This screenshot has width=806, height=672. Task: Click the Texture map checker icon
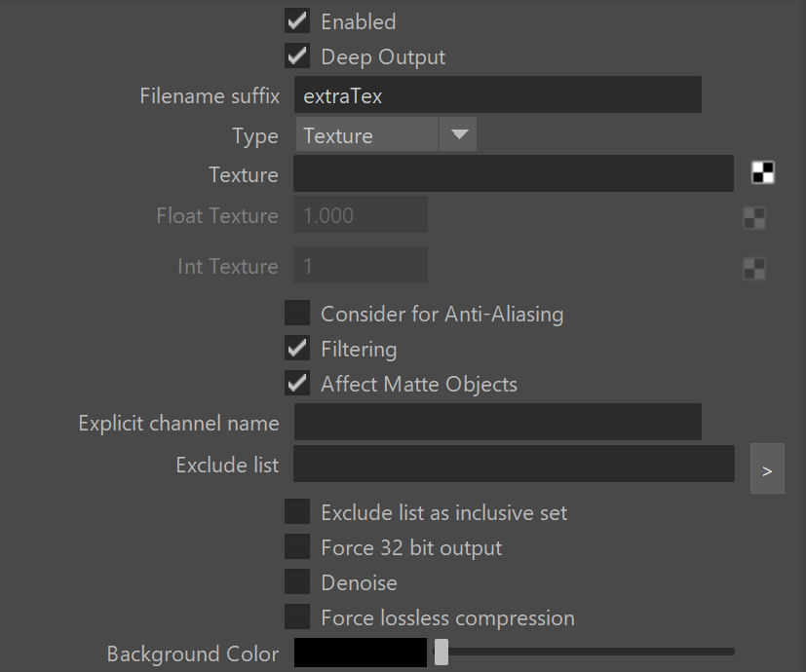[763, 172]
